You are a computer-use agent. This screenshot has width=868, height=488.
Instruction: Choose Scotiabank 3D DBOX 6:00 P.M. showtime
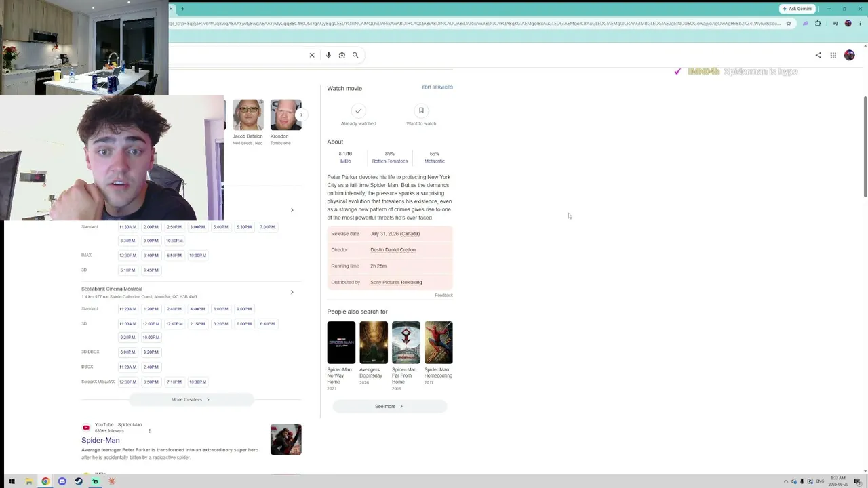[127, 352]
